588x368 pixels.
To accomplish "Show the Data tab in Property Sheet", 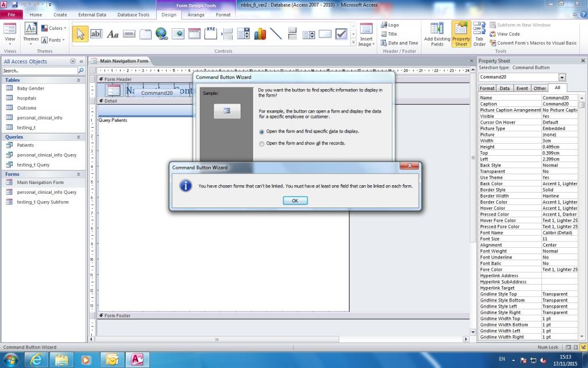I will pos(505,88).
